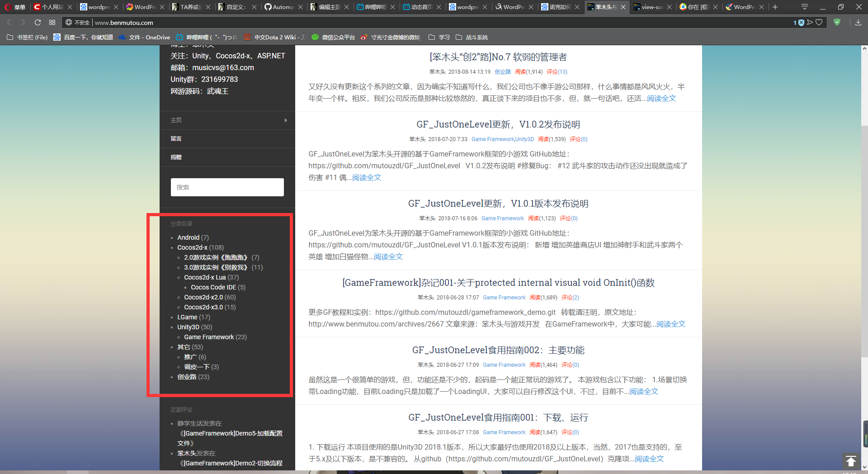Open the 评论(13) comments link
The width and height of the screenshot is (868, 474).
pyautogui.click(x=557, y=72)
